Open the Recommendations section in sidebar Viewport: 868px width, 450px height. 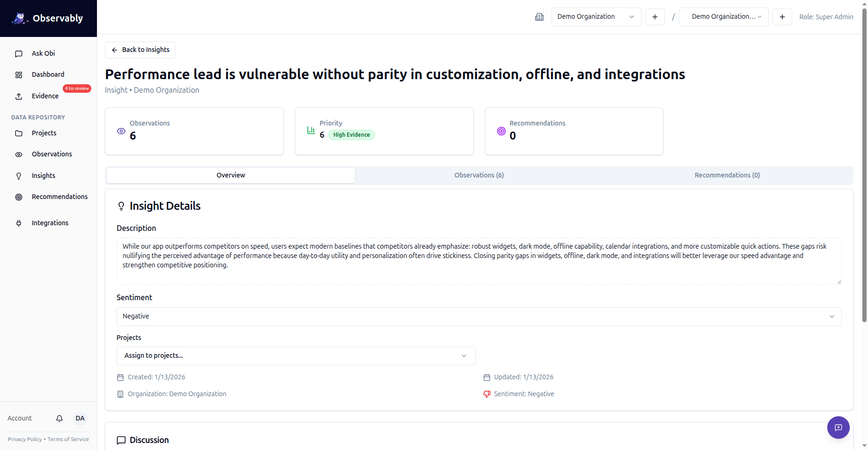[x=59, y=196]
